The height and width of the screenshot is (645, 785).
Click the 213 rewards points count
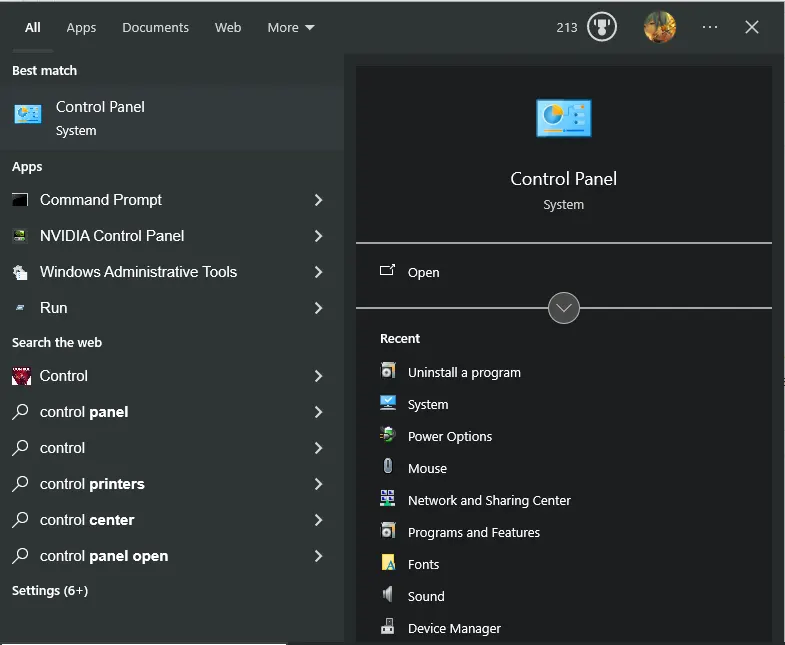pos(567,28)
